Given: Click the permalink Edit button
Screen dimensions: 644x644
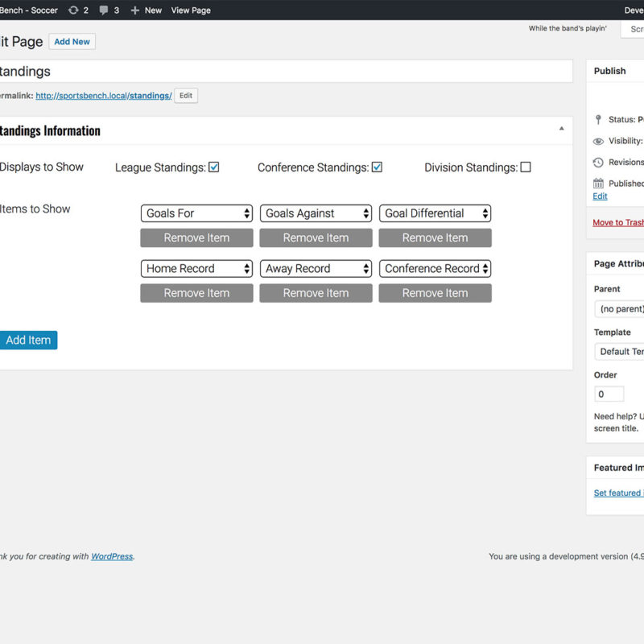Looking at the screenshot, I should point(186,96).
